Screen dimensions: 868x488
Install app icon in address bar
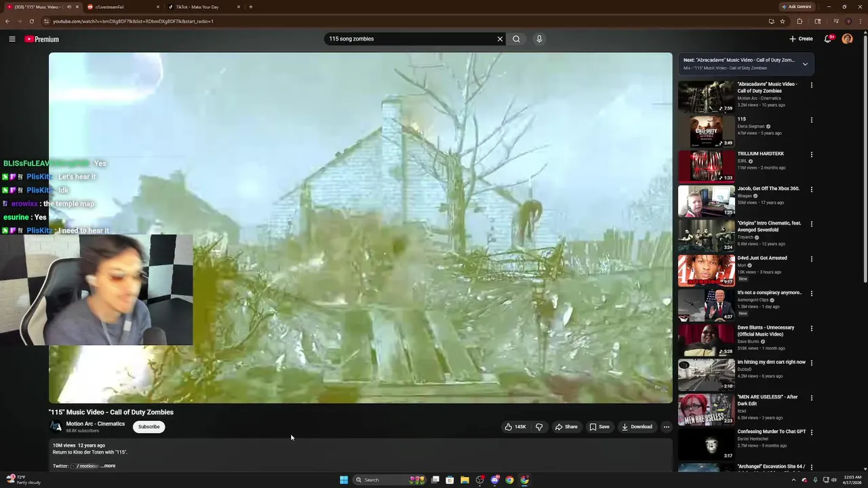tap(771, 21)
